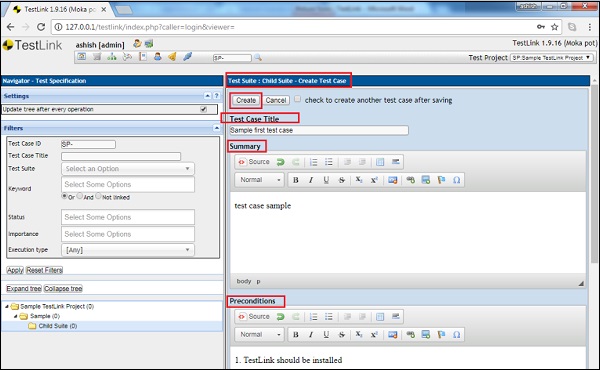Open Requirement Specification icon in TestLink toolbar
Viewport: 600px width, 370px height.
click(x=97, y=57)
